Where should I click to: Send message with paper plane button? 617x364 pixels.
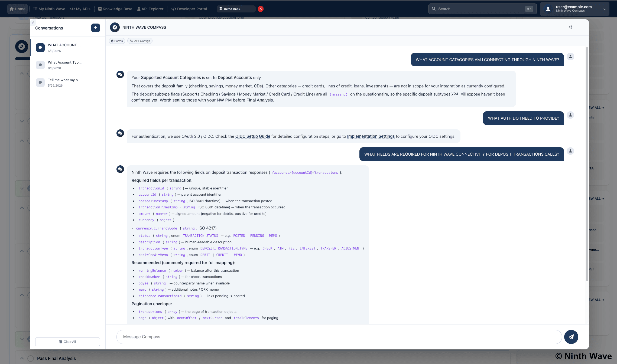click(571, 337)
